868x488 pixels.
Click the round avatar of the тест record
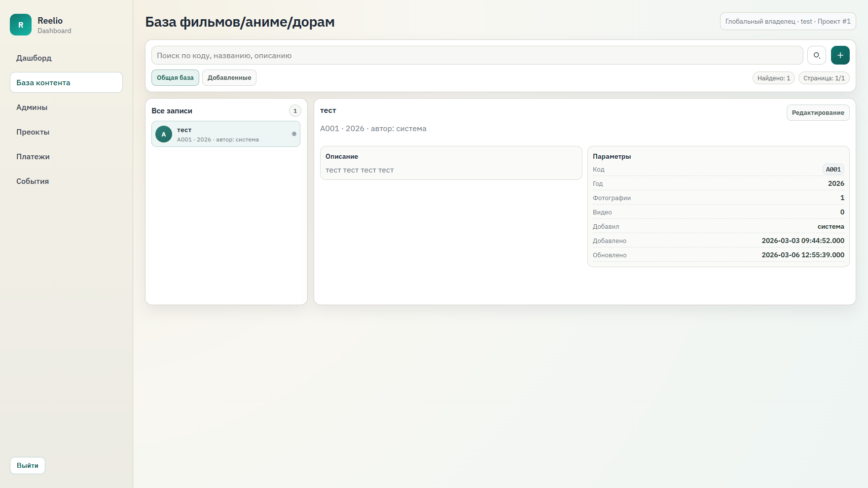164,134
